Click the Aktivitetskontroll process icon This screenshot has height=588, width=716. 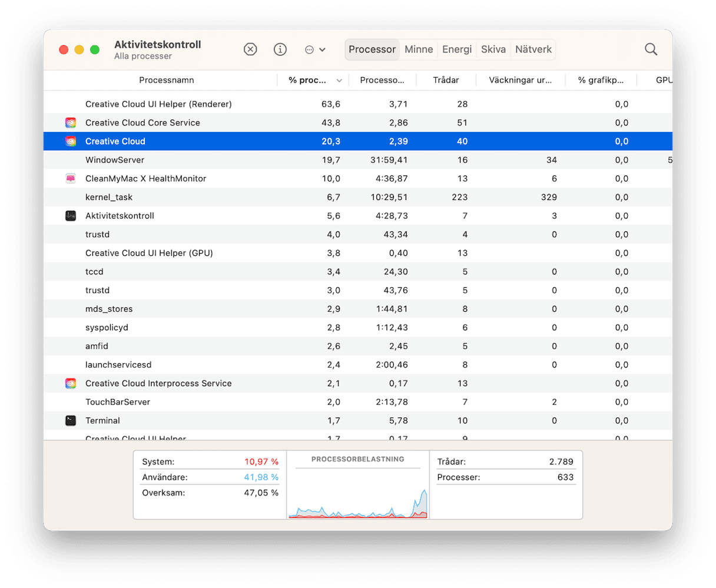(x=71, y=216)
